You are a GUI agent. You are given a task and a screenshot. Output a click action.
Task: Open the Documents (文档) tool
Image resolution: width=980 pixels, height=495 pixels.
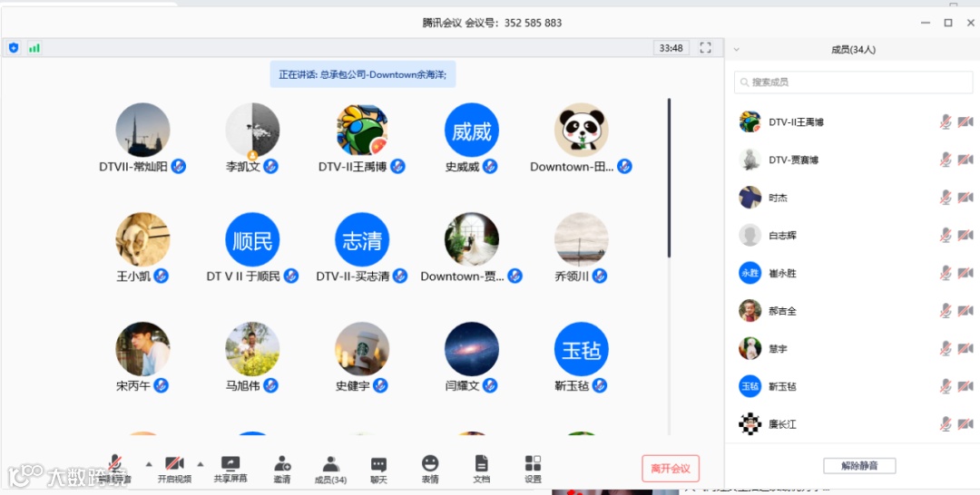tap(481, 470)
